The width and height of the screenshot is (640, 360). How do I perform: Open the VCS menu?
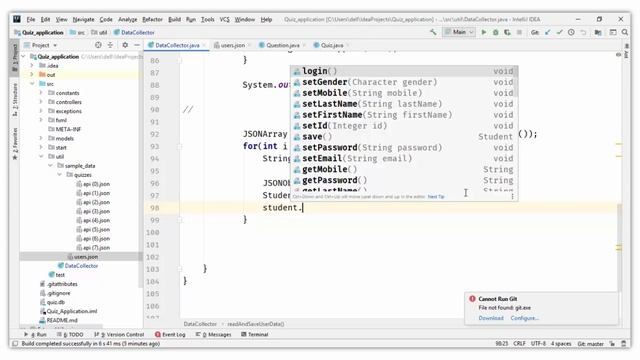(224, 19)
